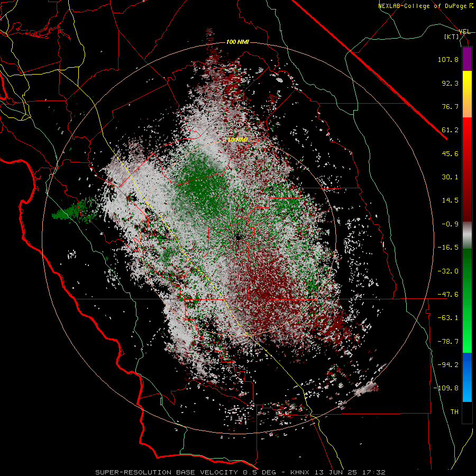Click the purple segment of color bar
Image resolution: width=476 pixels, height=476 pixels.
click(467, 59)
